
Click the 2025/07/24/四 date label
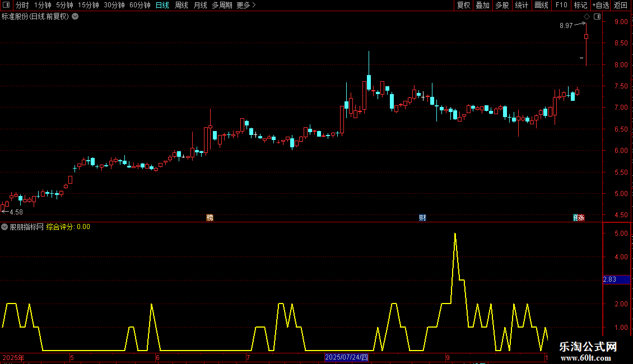pos(346,357)
